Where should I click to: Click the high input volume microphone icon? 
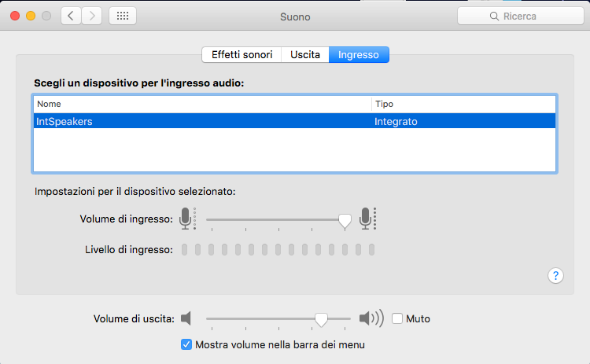(x=367, y=219)
